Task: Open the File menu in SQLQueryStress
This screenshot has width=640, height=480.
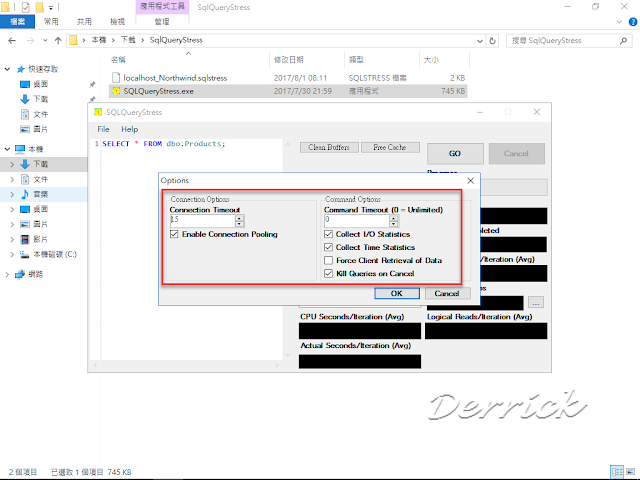Action: coord(103,129)
